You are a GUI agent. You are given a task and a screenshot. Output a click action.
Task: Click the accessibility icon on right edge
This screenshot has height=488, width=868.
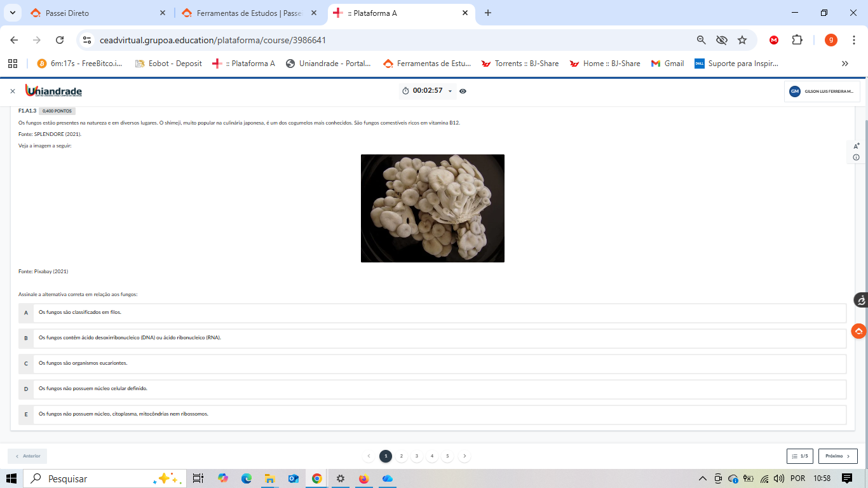[860, 301]
